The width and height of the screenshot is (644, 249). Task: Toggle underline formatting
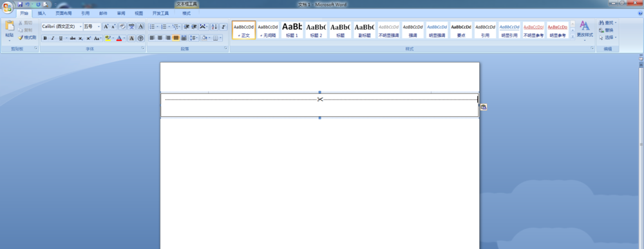click(61, 38)
